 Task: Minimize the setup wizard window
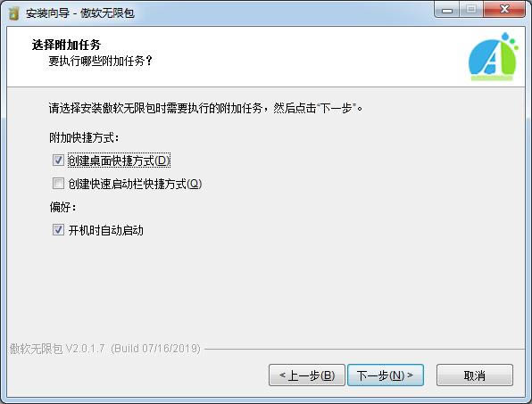point(447,10)
